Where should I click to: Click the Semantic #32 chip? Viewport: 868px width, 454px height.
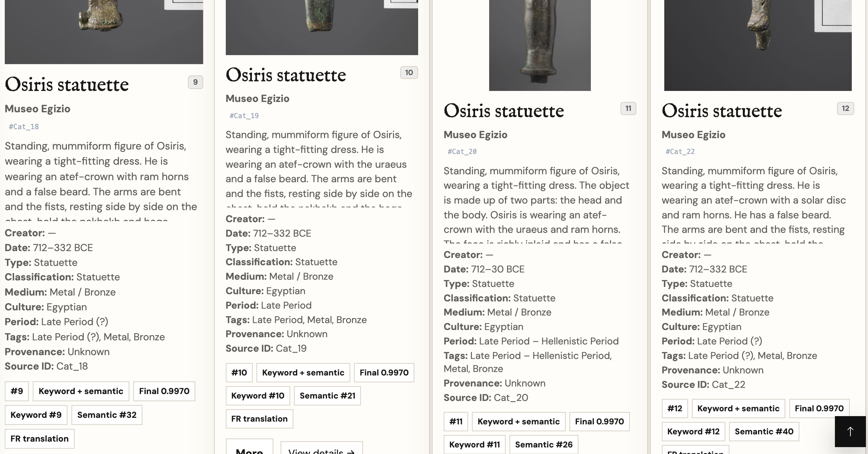coord(107,415)
